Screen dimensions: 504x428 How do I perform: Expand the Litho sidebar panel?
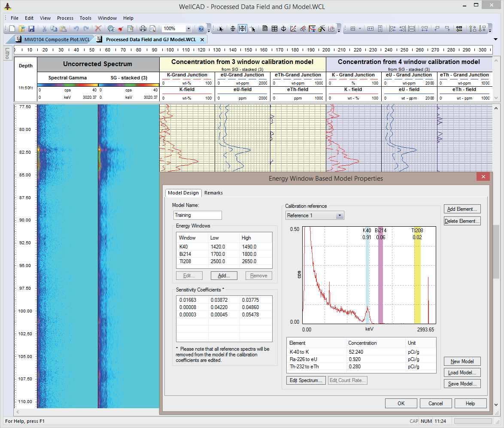7,53
